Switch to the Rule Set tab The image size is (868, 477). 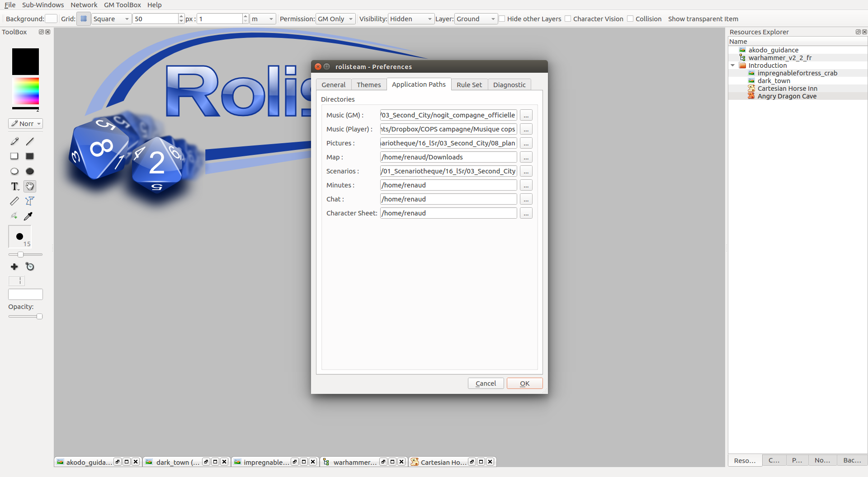coord(469,85)
